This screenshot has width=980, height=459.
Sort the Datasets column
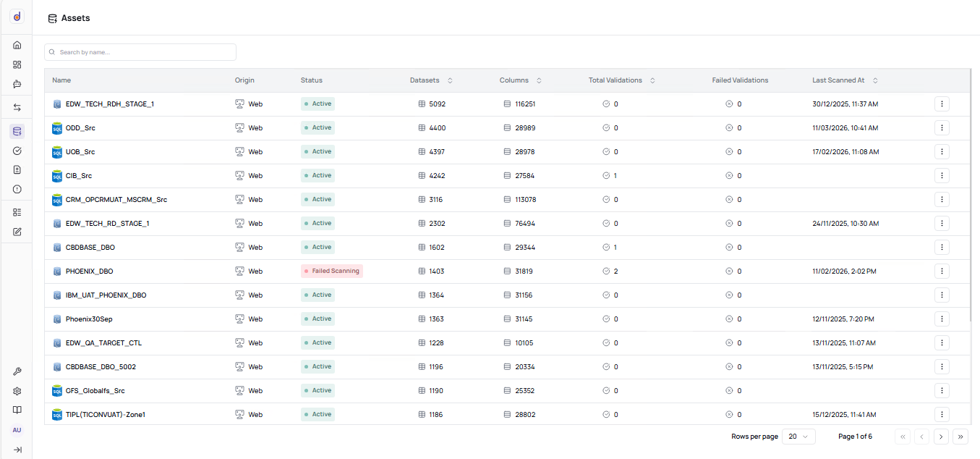pos(450,80)
